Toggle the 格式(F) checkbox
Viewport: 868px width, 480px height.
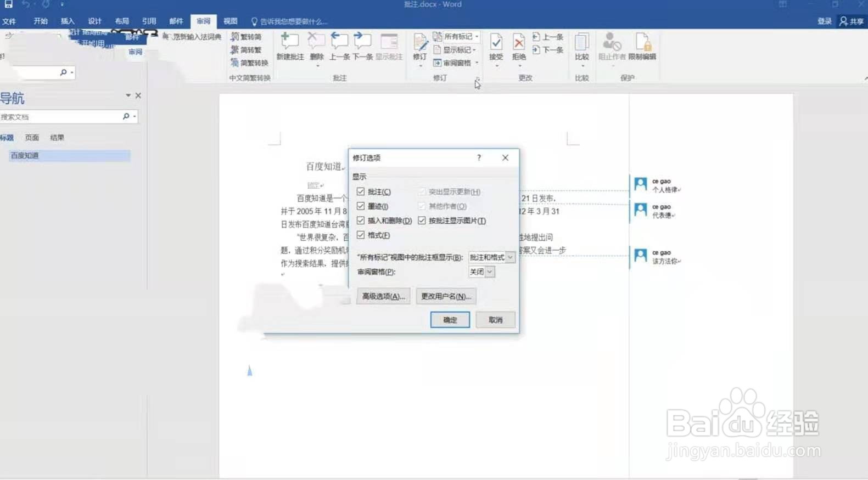361,235
